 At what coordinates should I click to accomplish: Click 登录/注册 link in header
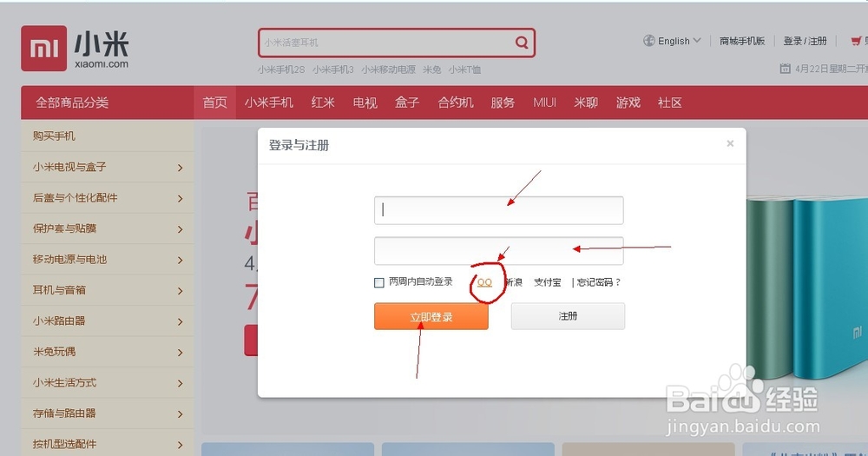click(x=805, y=41)
